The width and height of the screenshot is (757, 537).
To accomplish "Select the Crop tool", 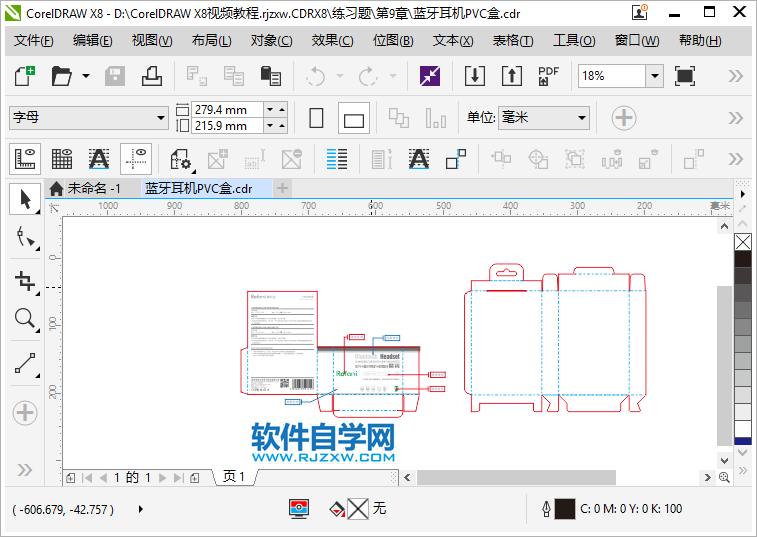I will (25, 281).
